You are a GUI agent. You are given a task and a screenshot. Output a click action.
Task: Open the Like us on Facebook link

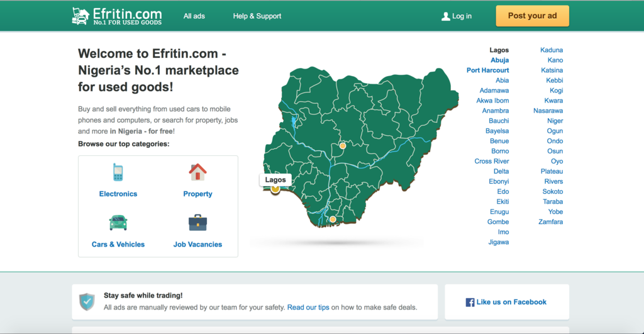click(511, 303)
